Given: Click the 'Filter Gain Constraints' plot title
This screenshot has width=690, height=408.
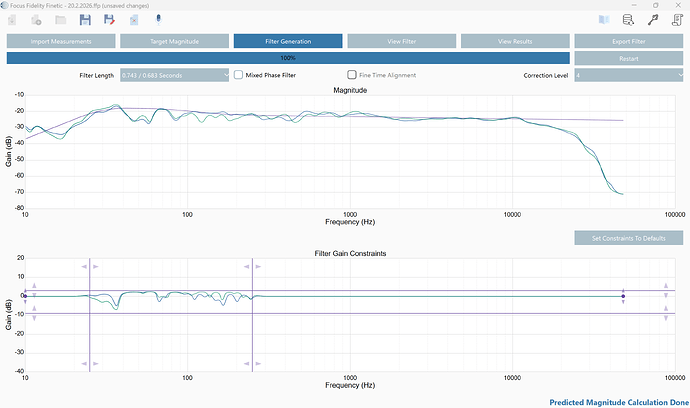Looking at the screenshot, I should (350, 254).
